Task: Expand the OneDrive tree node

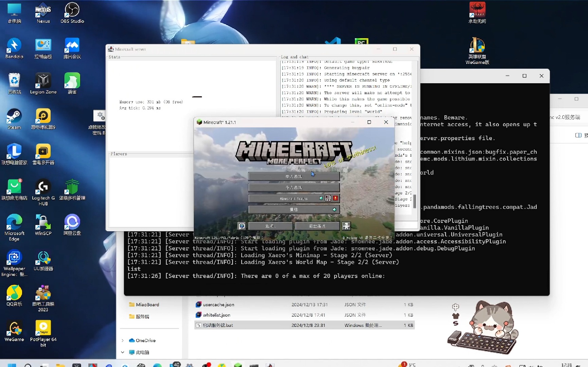Action: 123,340
